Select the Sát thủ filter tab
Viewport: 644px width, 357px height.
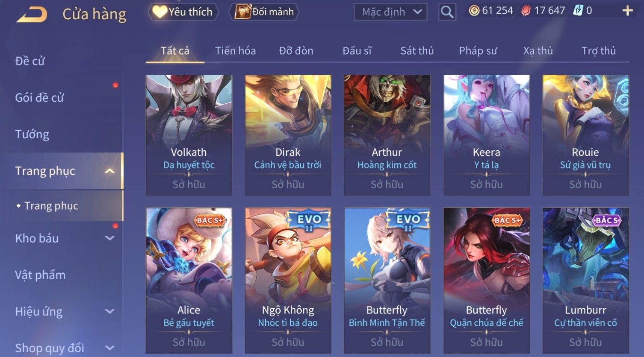coord(417,51)
